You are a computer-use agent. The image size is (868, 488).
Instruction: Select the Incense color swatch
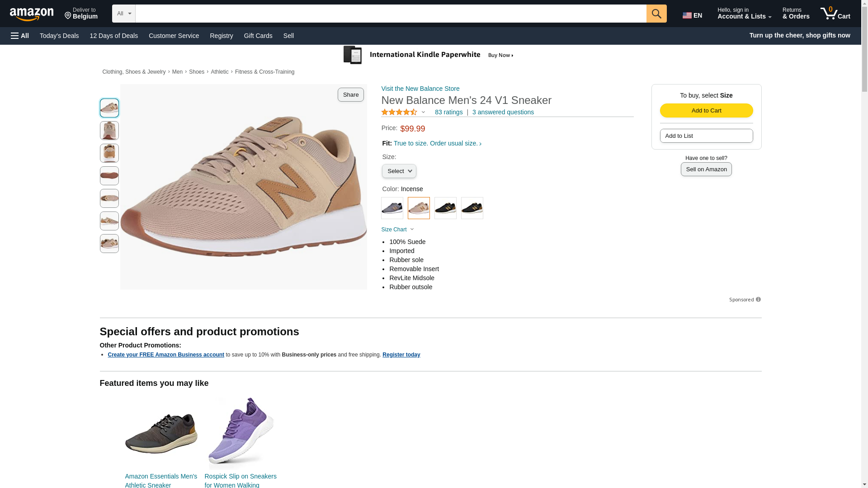(419, 208)
